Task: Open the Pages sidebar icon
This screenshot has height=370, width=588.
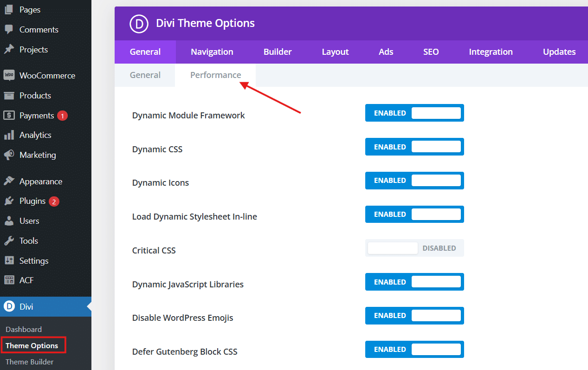Action: [8, 9]
